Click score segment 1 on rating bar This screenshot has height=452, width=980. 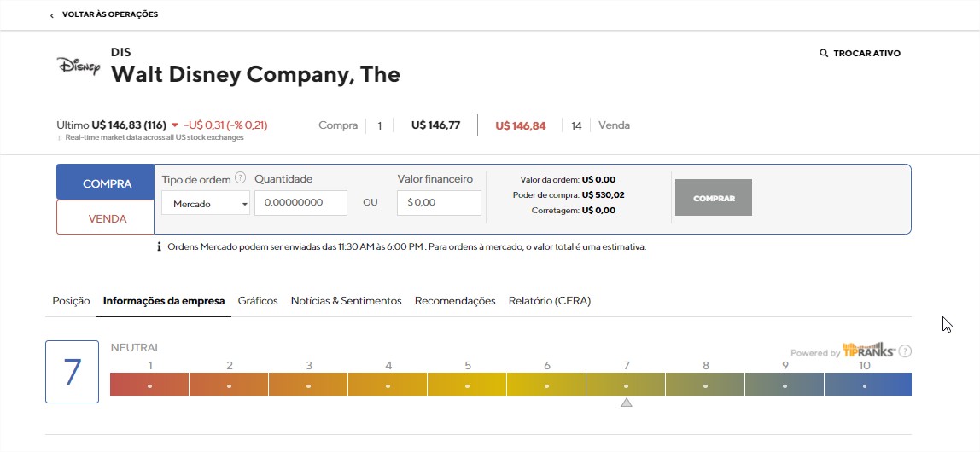pos(150,385)
